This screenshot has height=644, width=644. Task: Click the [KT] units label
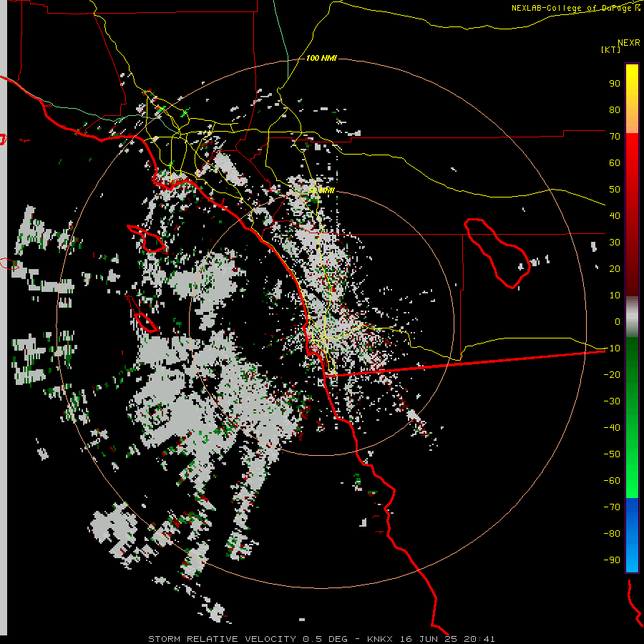click(x=611, y=49)
